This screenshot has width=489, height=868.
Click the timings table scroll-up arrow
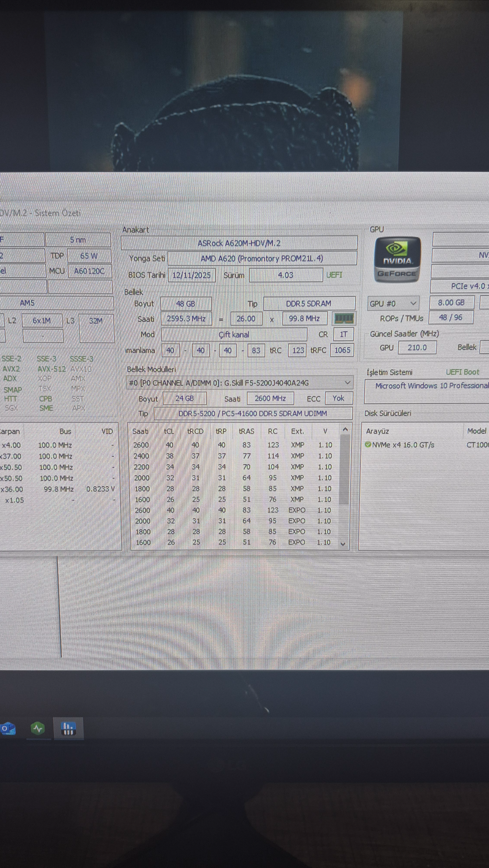tap(345, 430)
